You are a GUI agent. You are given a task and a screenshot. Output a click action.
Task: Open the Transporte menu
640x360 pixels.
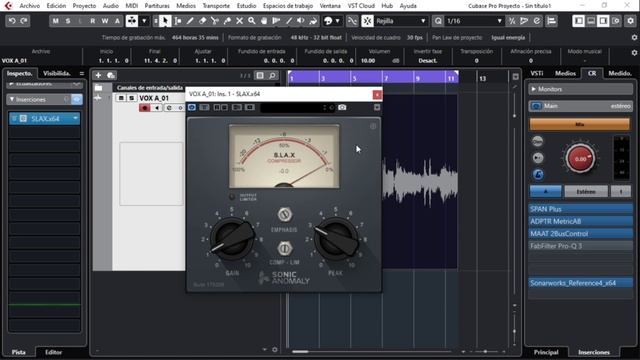(216, 6)
